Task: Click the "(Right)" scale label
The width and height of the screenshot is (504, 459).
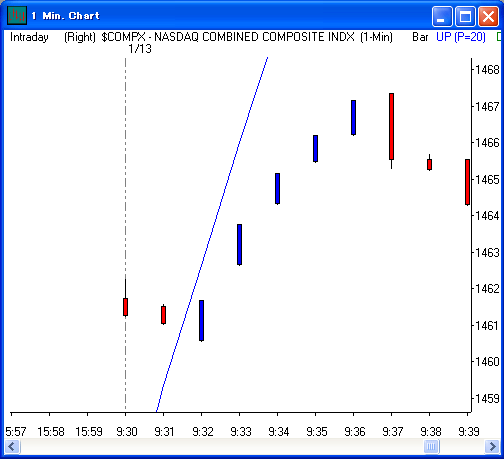Action: [80, 37]
